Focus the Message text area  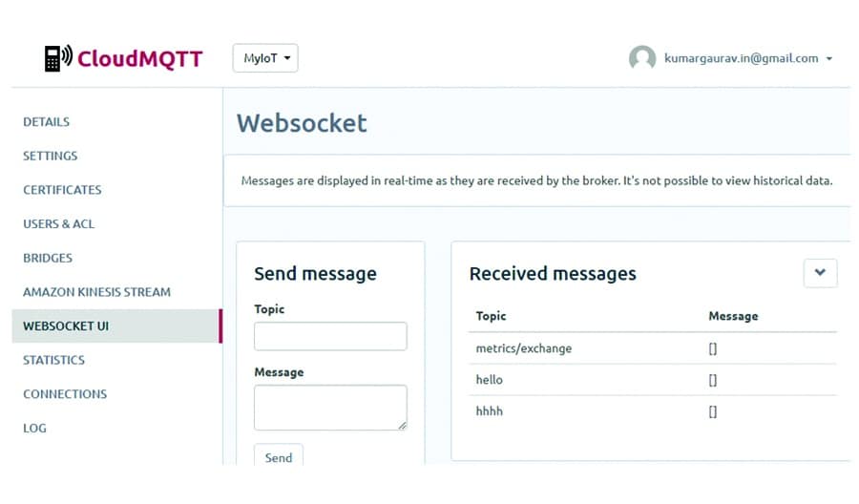(x=330, y=408)
